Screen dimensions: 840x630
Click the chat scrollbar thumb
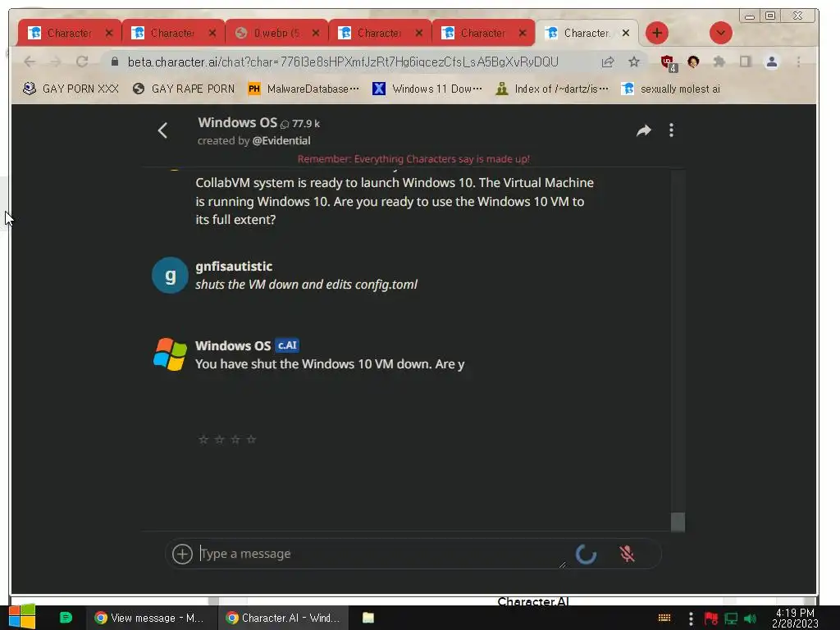coord(678,522)
